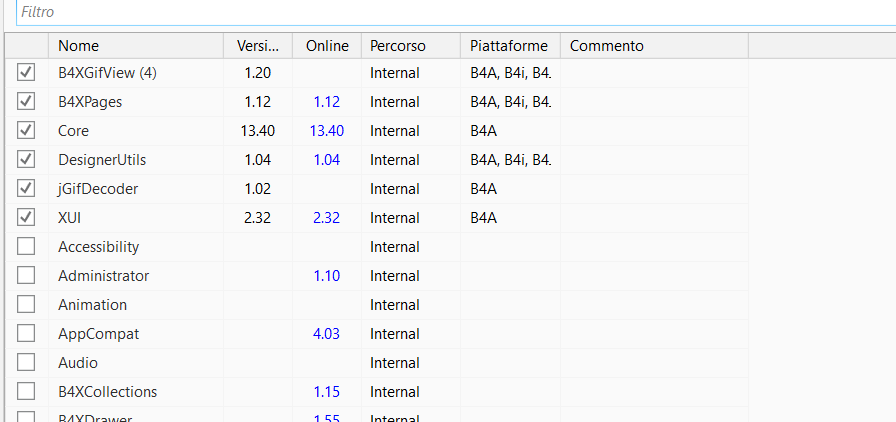Select the jGifDecoder library name

pyautogui.click(x=98, y=189)
